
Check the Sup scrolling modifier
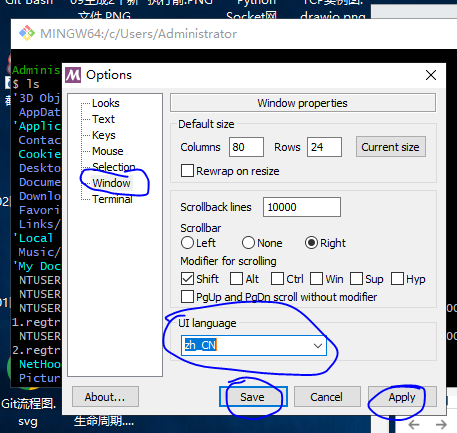(x=356, y=279)
